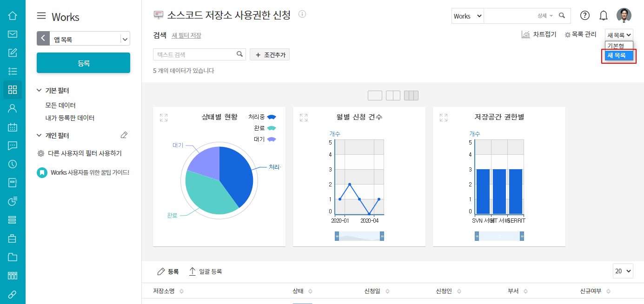This screenshot has height=304, width=644.
Task: Open the calendar icon in sidebar
Action: point(13,127)
